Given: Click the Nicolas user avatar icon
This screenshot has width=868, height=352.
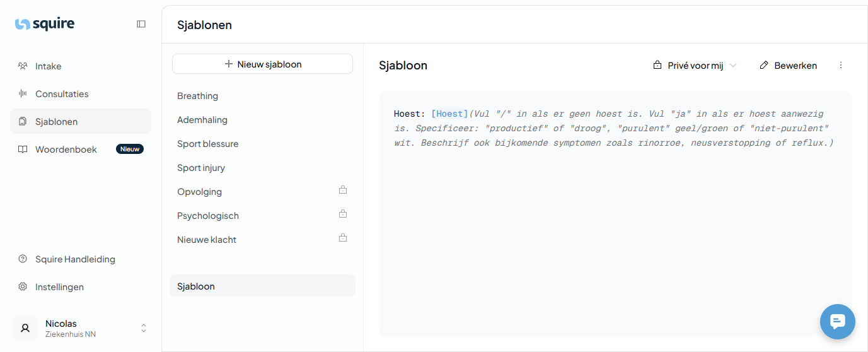Looking at the screenshot, I should [25, 328].
